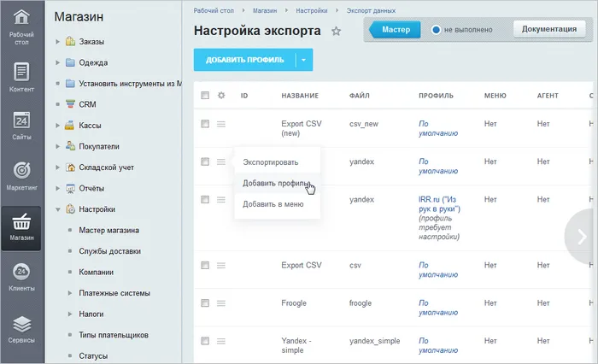Image resolution: width=598 pixels, height=364 pixels.
Task: Go to Рабочий стол breadcrumb link
Action: tap(214, 11)
